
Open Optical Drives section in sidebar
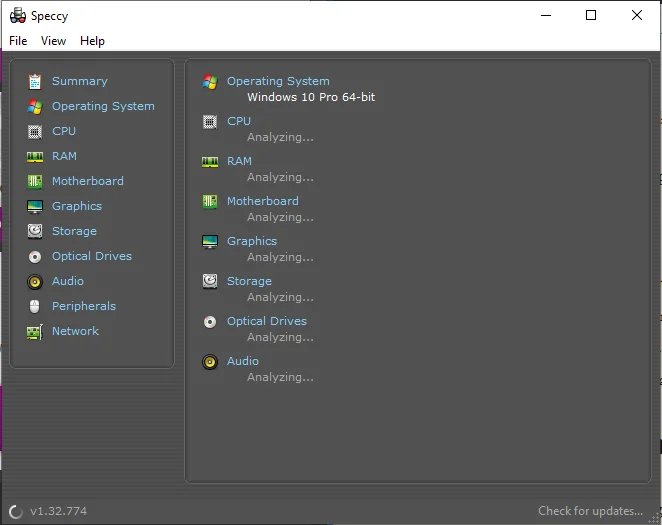pos(92,256)
